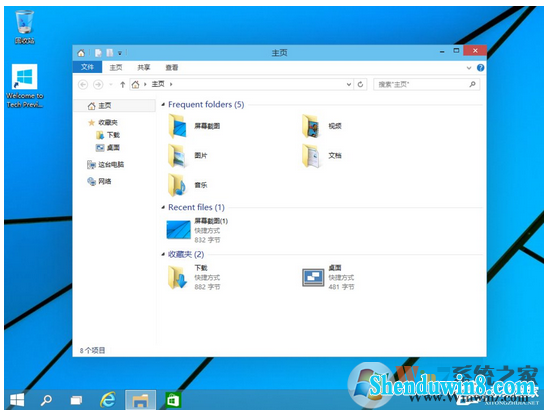Open the 音乐 folder icon
545x411 pixels.
(x=178, y=185)
